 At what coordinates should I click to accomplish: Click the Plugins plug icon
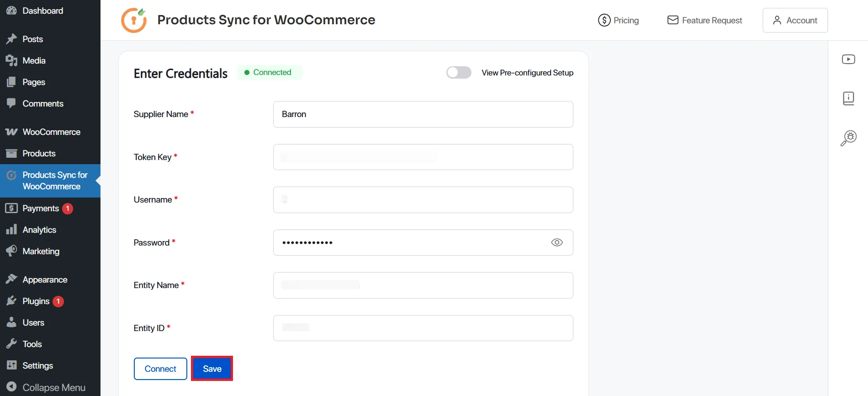[11, 301]
